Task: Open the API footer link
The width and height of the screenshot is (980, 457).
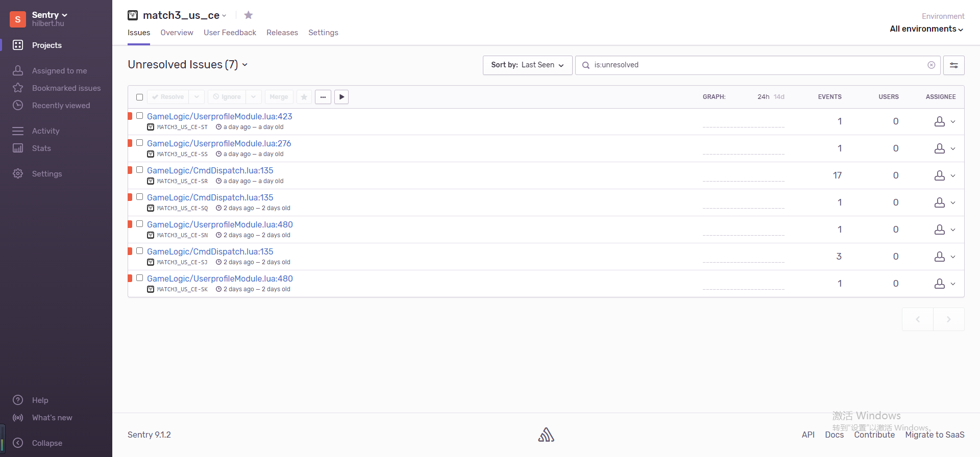Action: coord(808,435)
